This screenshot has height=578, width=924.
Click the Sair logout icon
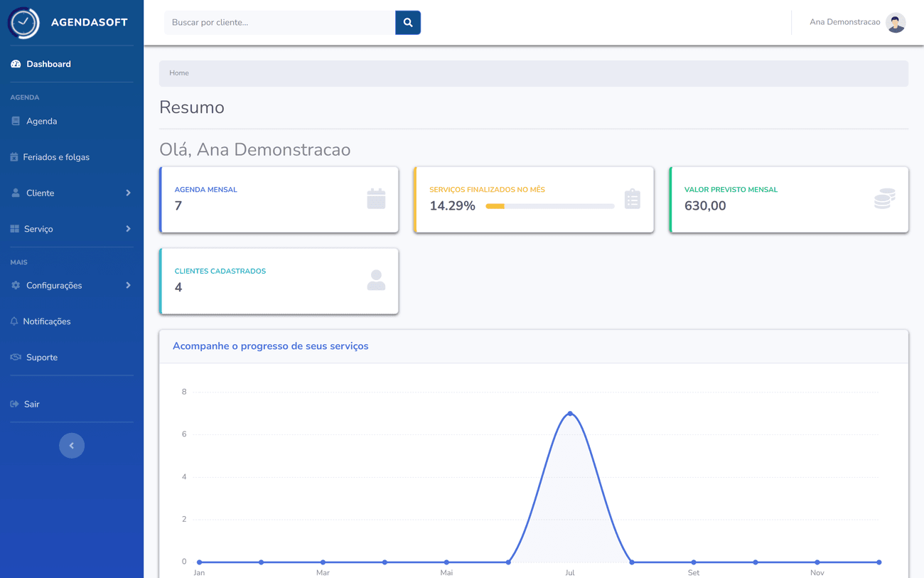pyautogui.click(x=14, y=404)
